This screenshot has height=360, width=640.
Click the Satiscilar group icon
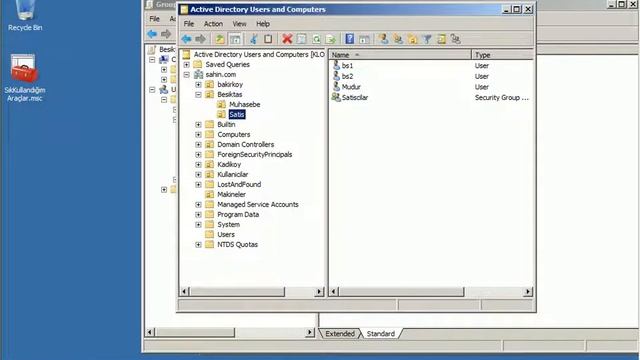[336, 97]
